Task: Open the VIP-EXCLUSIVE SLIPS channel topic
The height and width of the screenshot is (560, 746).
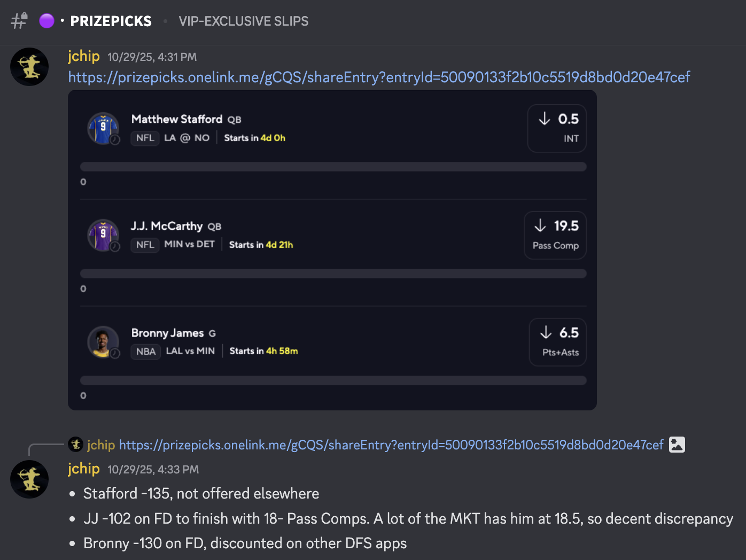Action: pyautogui.click(x=243, y=21)
